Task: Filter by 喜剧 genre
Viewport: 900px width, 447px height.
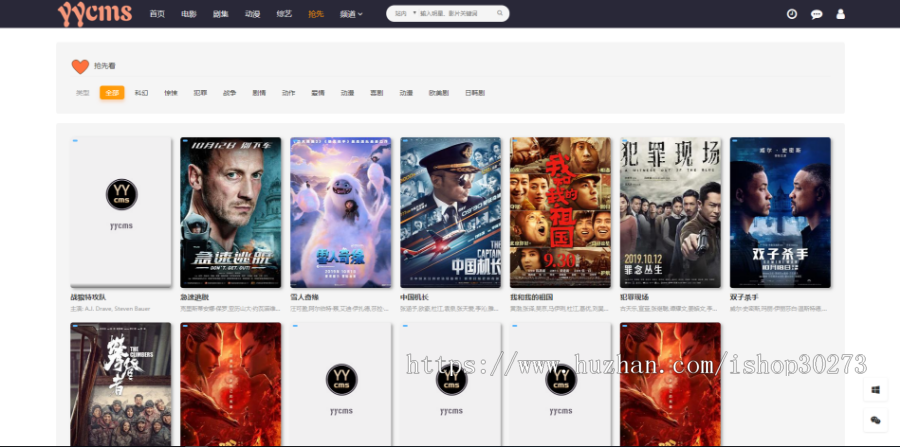Action: [x=377, y=92]
